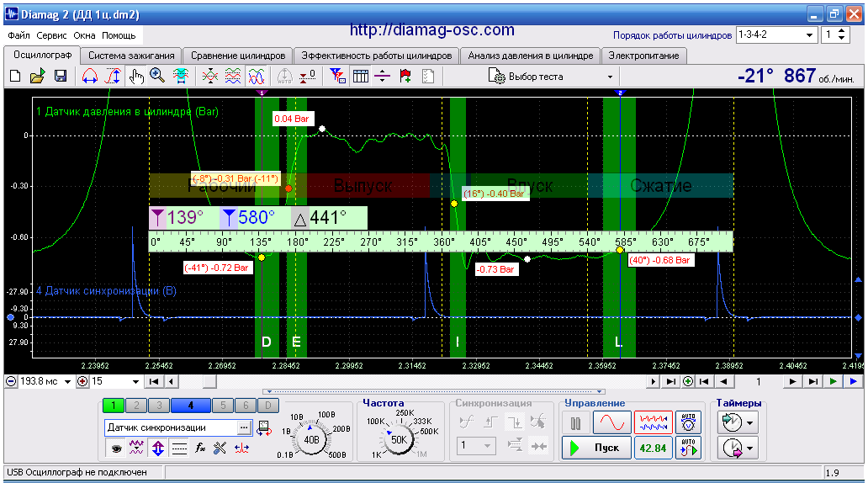Click purple marker 1 at graph top
This screenshot has height=483, width=868.
[262, 93]
